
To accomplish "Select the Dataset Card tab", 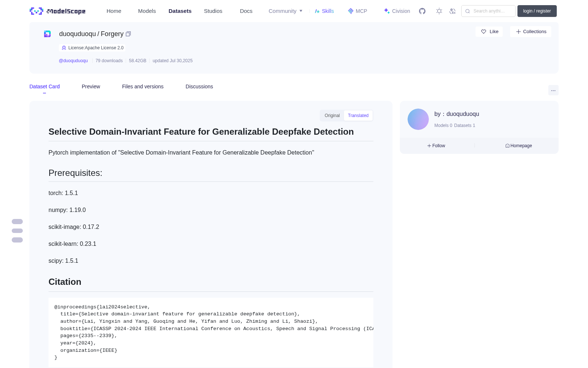I will coord(44,86).
